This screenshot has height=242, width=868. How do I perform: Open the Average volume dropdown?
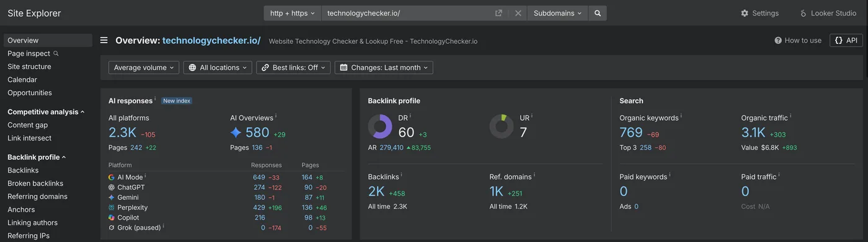pos(144,67)
